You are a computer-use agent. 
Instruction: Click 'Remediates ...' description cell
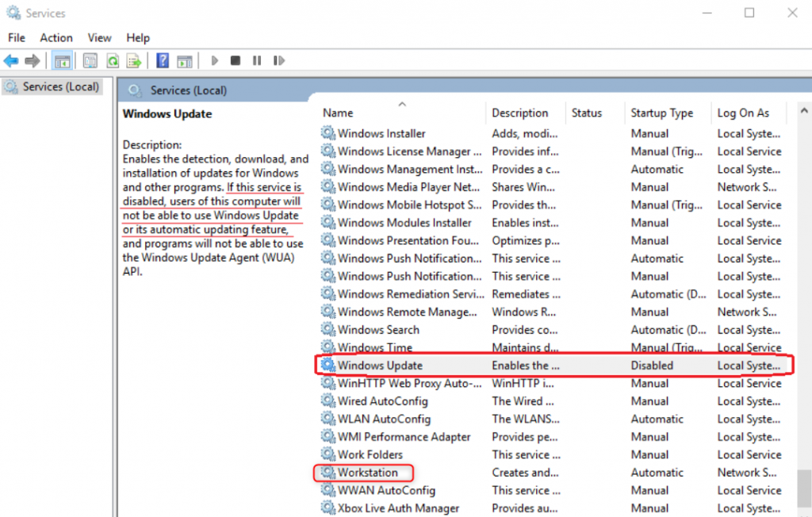point(527,293)
